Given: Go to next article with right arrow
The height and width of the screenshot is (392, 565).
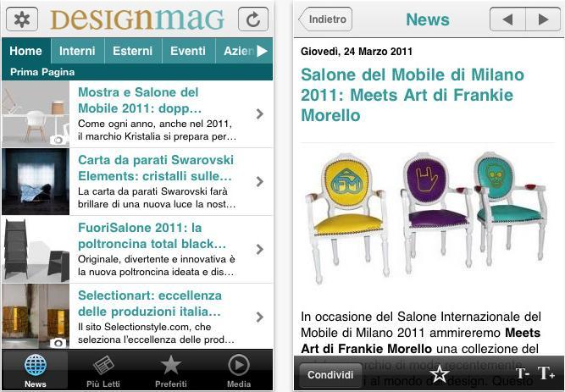Looking at the screenshot, I should click(543, 19).
